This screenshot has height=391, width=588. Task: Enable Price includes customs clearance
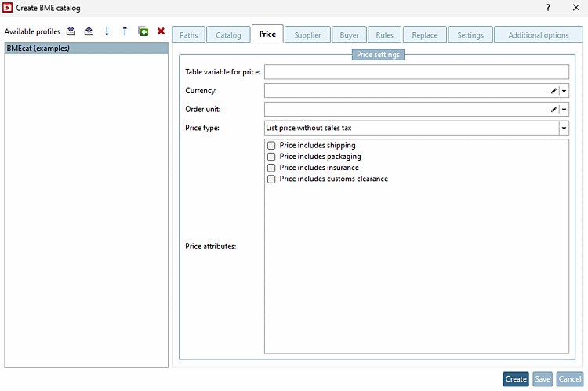(271, 179)
